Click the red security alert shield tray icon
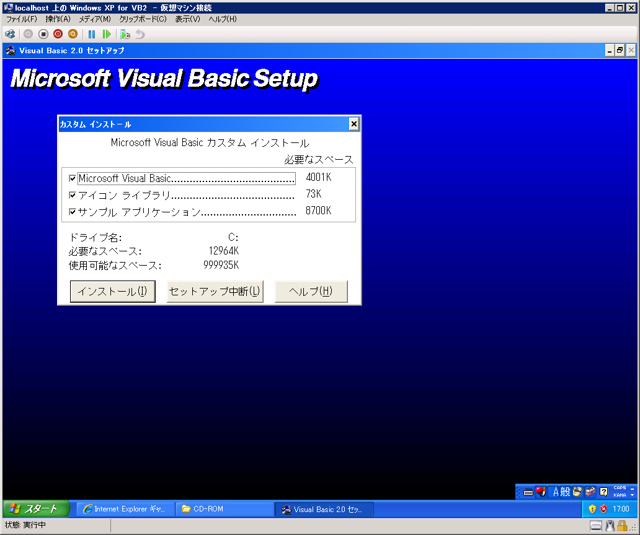This screenshot has height=535, width=640. click(x=604, y=509)
